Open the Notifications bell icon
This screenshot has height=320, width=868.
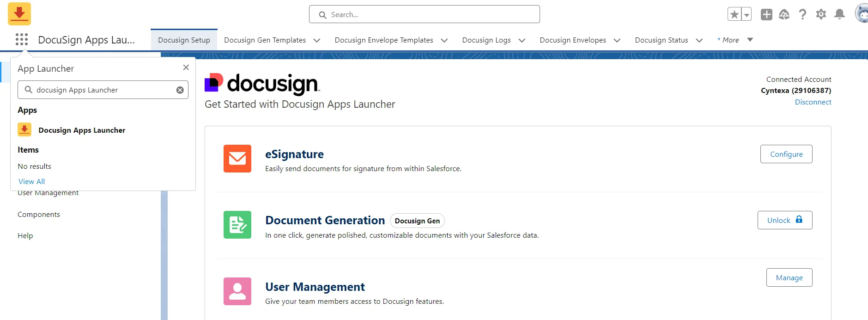click(840, 14)
